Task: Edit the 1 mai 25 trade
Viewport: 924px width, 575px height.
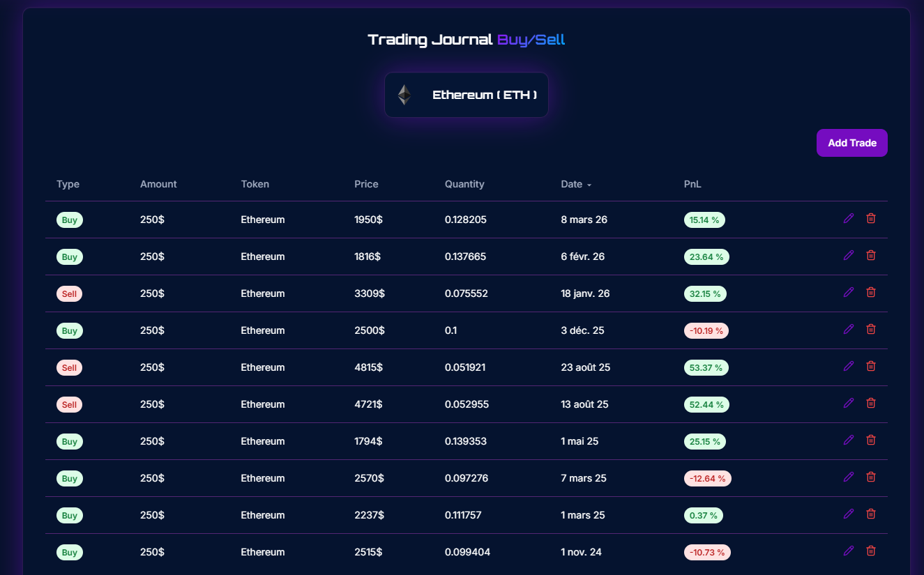Action: pyautogui.click(x=849, y=440)
